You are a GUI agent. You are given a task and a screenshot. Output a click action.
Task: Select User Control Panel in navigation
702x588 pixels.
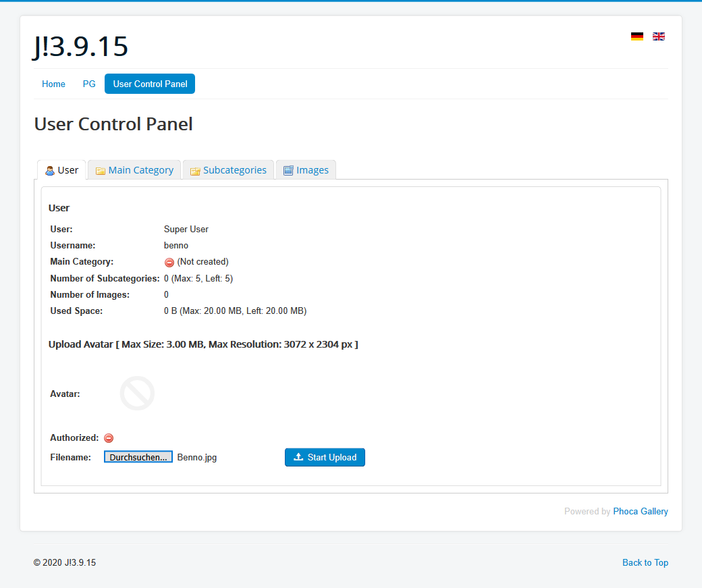coord(150,84)
